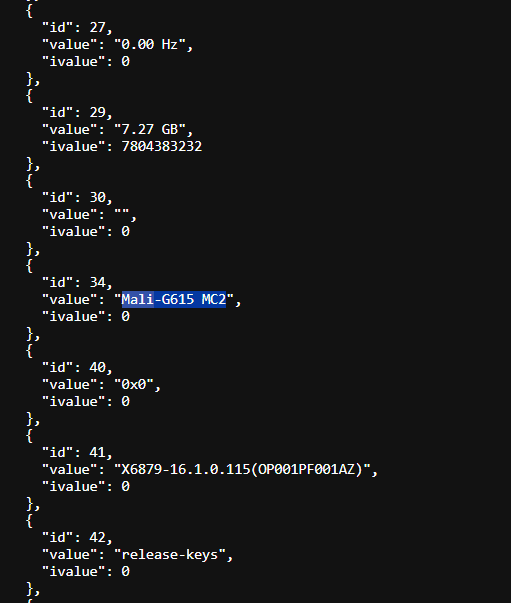
Task: Click the "ivalue" key below Mali-G615 MC2
Action: [73, 317]
